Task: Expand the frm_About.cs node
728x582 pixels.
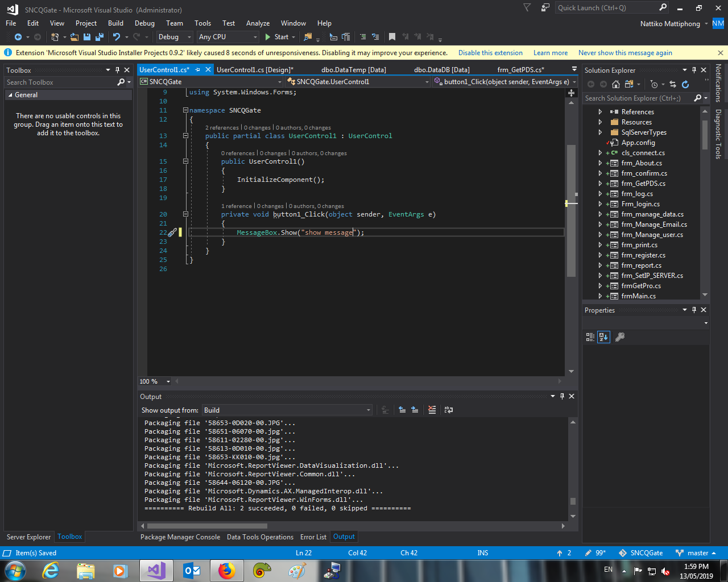Action: click(x=600, y=163)
